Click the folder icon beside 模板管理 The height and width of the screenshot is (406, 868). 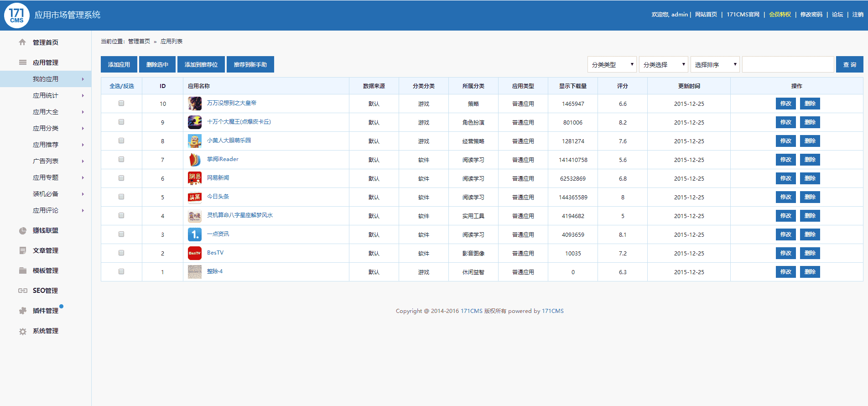click(x=22, y=271)
